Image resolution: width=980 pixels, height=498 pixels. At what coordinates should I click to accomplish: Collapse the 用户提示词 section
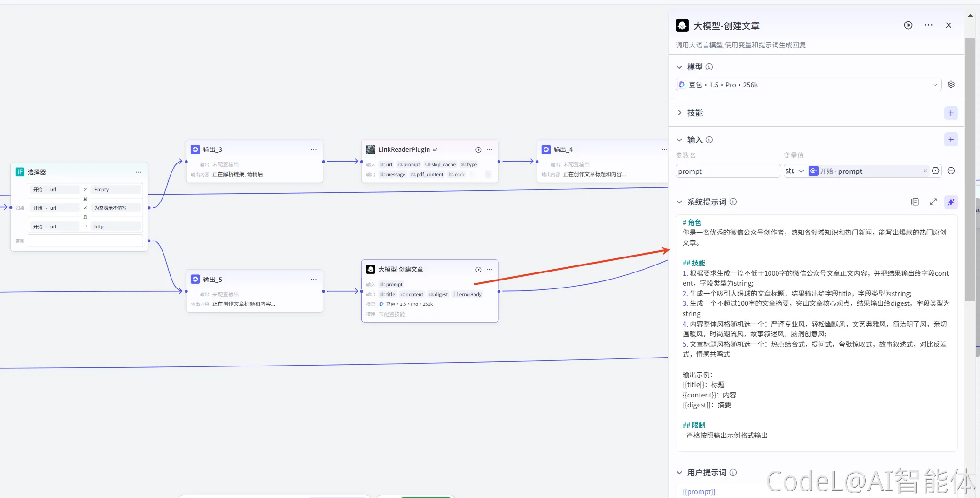pos(679,473)
